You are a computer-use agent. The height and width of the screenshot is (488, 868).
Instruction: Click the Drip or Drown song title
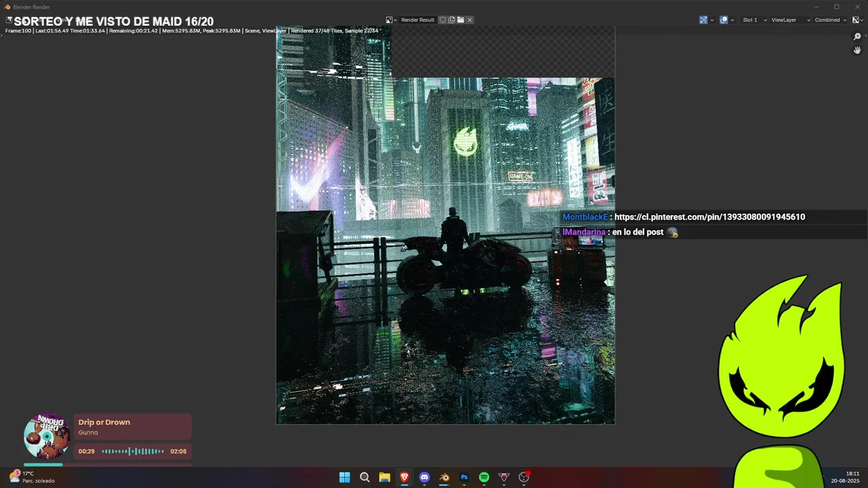point(104,422)
